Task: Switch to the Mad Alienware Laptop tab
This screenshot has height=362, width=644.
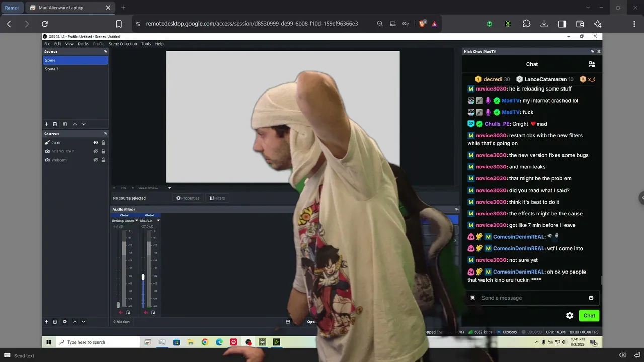Action: point(70,8)
